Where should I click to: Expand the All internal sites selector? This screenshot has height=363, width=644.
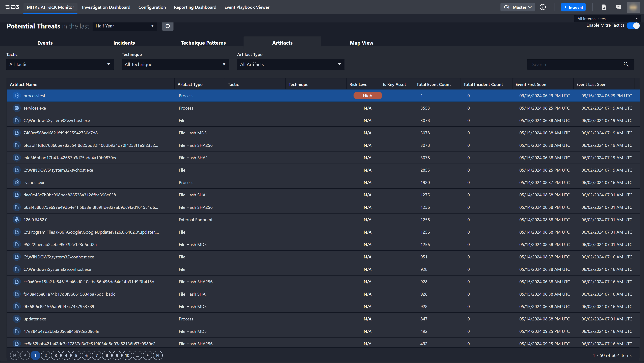tap(607, 18)
